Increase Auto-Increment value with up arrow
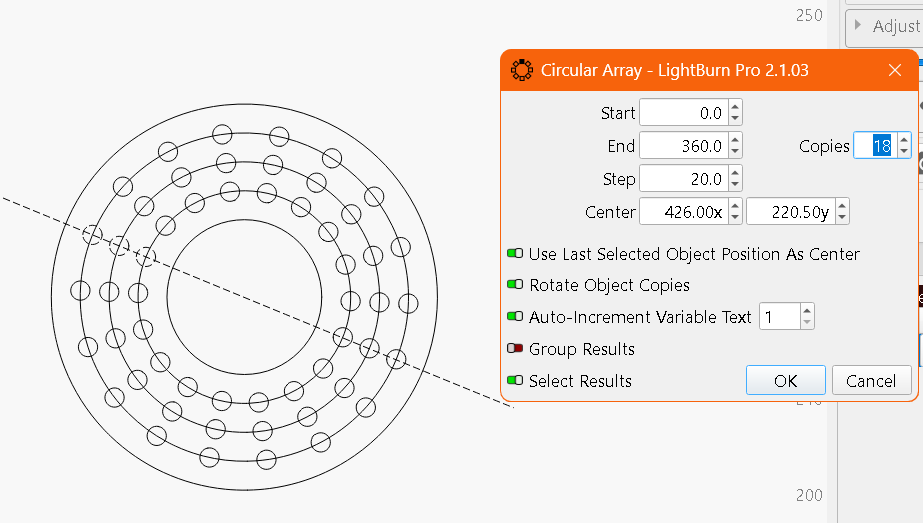This screenshot has height=523, width=923. tap(807, 310)
